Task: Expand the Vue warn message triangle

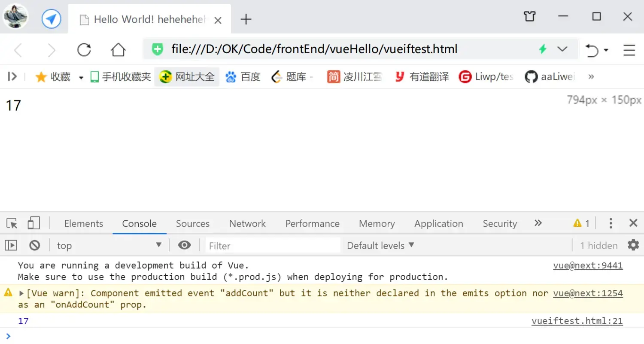Action: pos(21,294)
